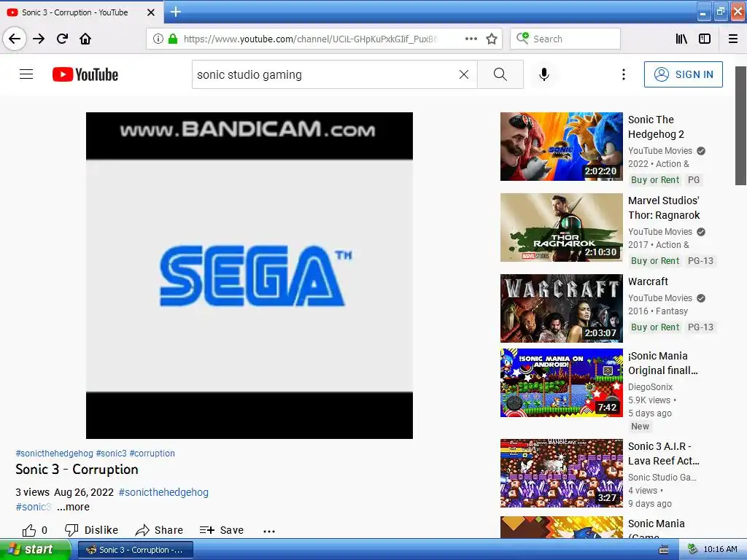The width and height of the screenshot is (747, 560).
Task: Close the Sonic 3 - Corruption tab
Action: pyautogui.click(x=151, y=12)
